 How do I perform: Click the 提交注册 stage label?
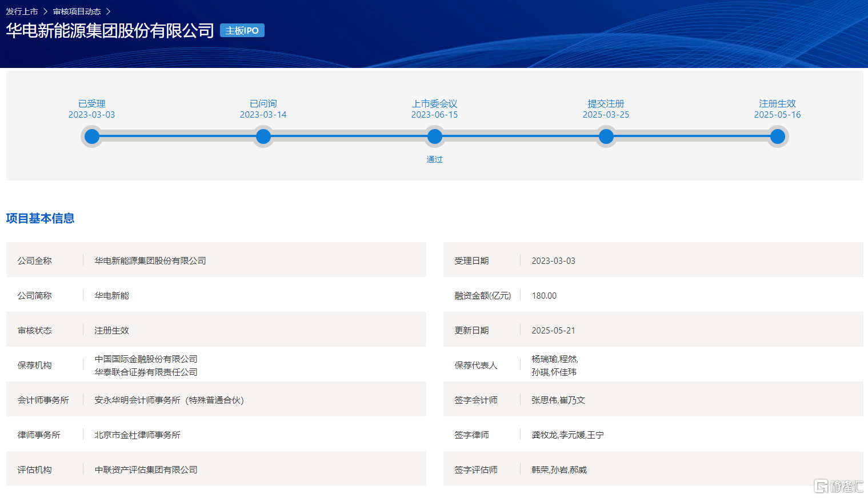[x=606, y=103]
